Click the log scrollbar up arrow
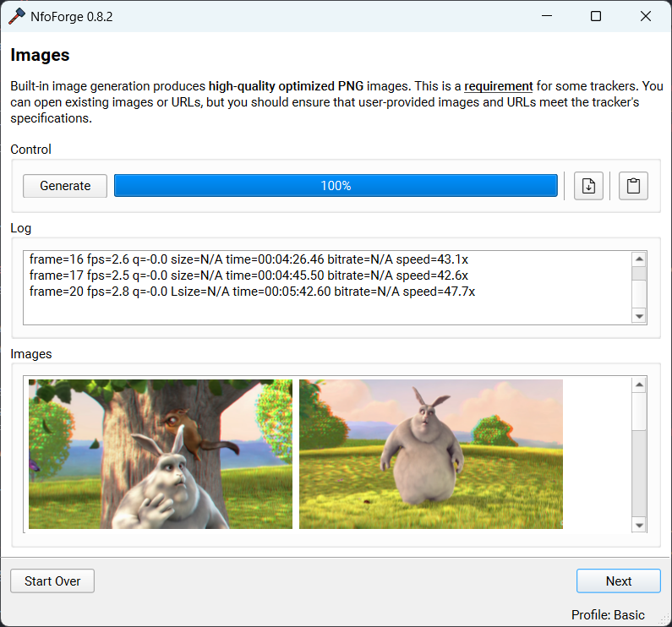The height and width of the screenshot is (627, 672). click(639, 259)
